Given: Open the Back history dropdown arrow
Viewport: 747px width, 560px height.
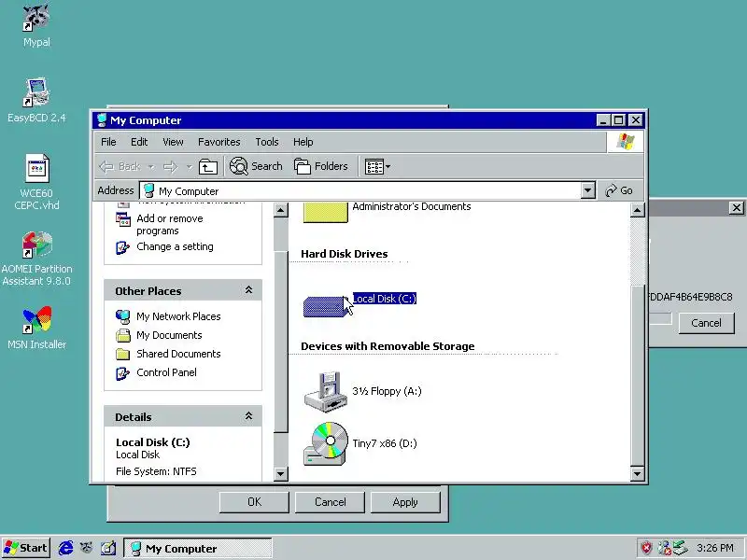Looking at the screenshot, I should (151, 167).
